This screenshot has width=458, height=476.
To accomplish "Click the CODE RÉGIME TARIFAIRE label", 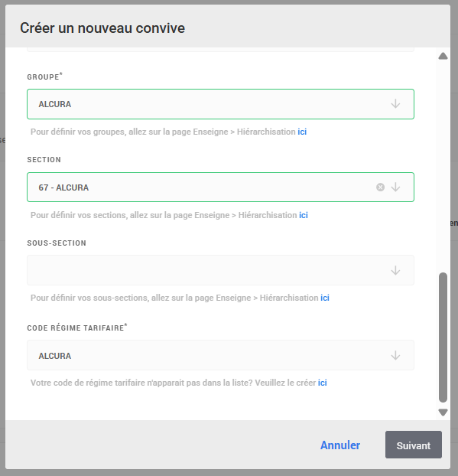I will coord(77,328).
